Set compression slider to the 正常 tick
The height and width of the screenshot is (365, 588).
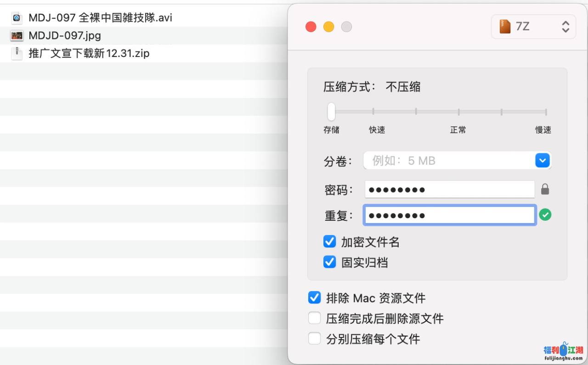point(458,112)
